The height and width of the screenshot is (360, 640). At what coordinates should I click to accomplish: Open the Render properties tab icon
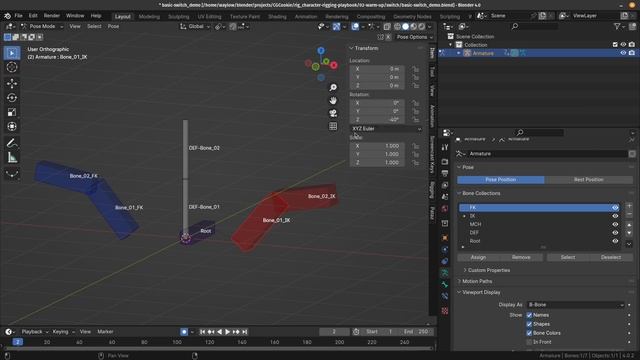[x=445, y=162]
